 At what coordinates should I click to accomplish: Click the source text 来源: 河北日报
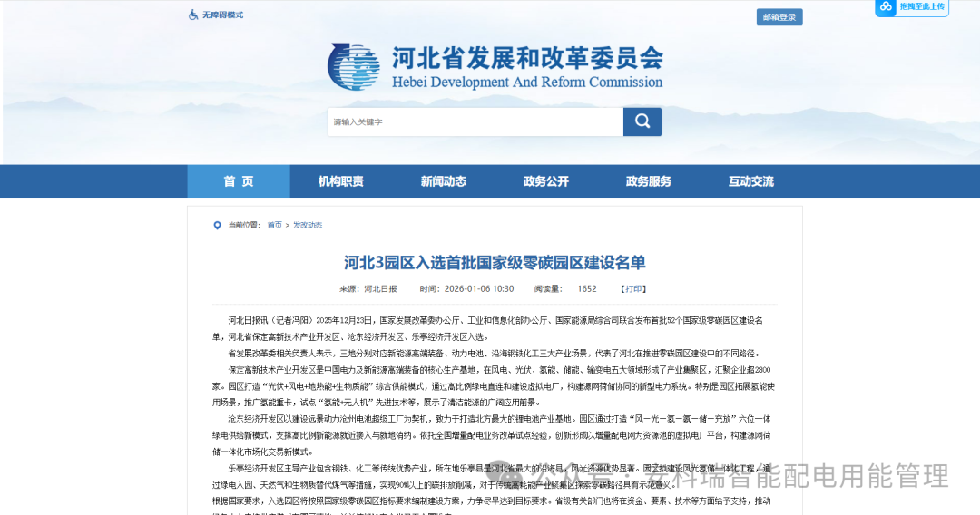click(x=368, y=289)
